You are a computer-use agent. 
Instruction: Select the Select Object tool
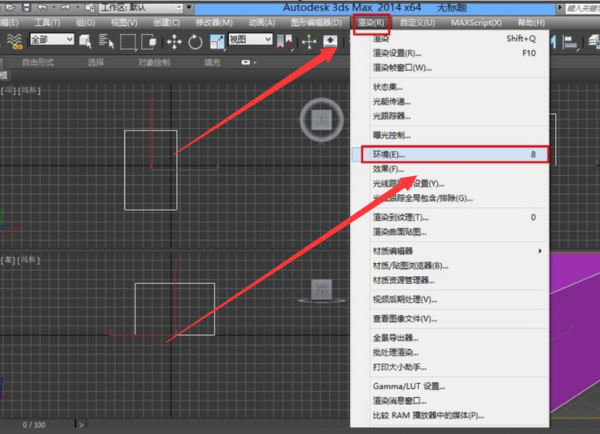85,41
